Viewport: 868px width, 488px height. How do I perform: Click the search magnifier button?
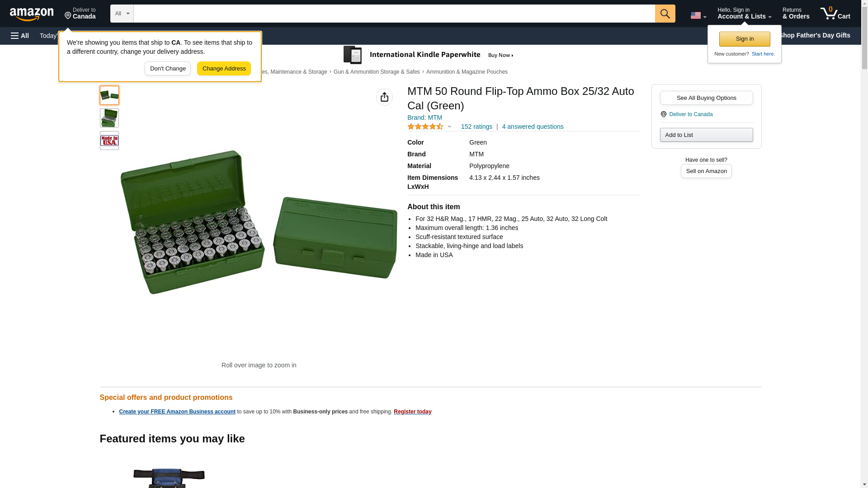coord(665,14)
